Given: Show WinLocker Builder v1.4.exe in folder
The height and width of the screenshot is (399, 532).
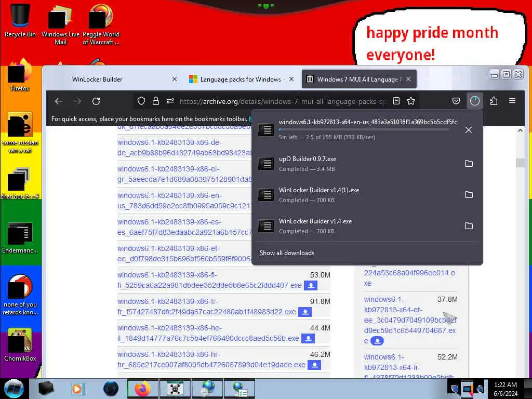Looking at the screenshot, I should pyautogui.click(x=469, y=226).
